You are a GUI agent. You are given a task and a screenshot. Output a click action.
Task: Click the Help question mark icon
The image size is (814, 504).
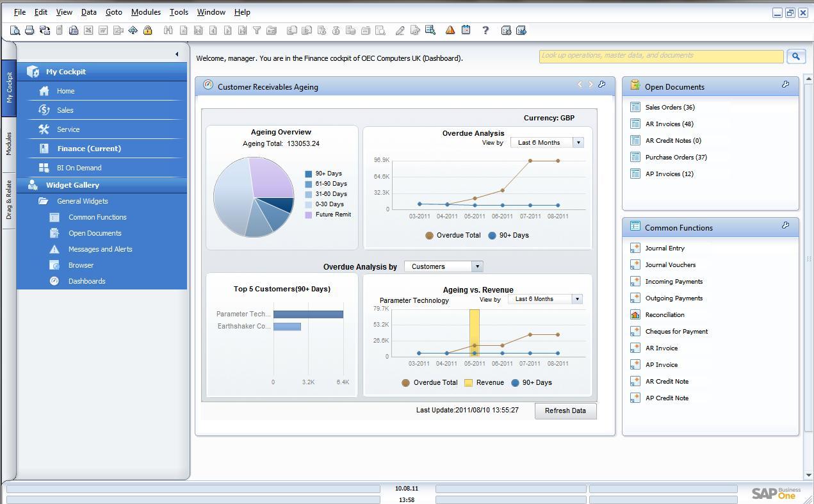(x=485, y=30)
